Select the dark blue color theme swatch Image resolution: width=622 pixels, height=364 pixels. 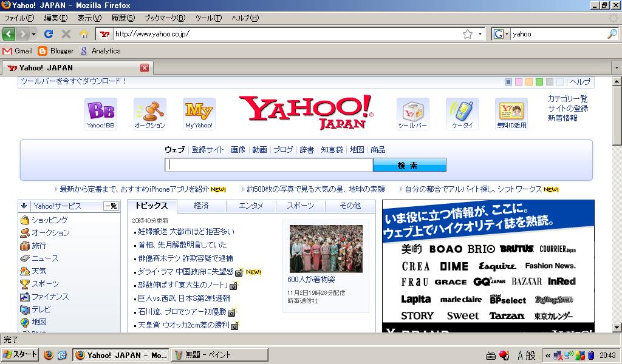[x=508, y=82]
